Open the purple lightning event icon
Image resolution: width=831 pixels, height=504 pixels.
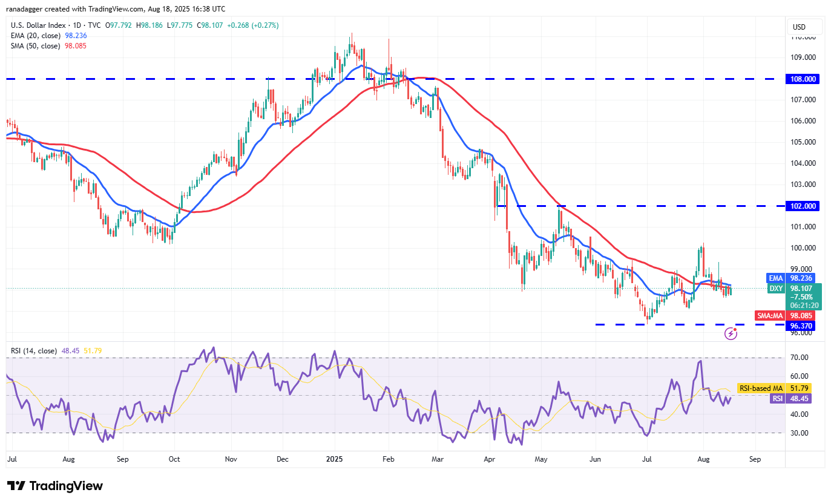[731, 333]
